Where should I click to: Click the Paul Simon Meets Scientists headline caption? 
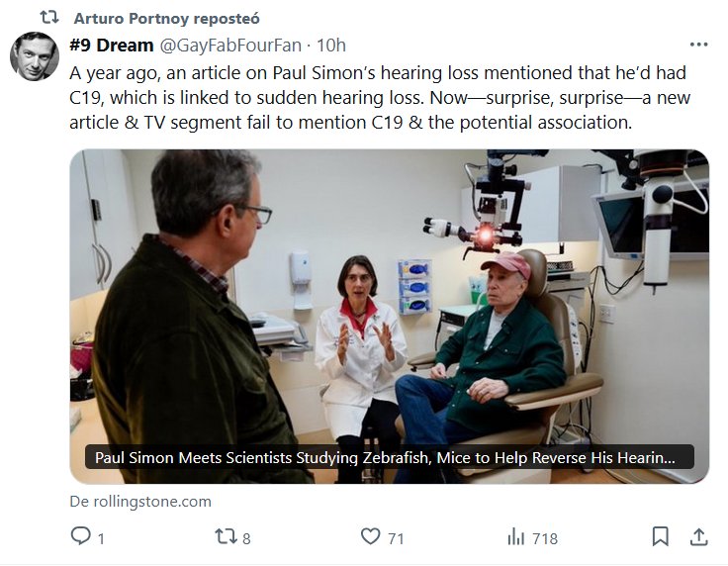pos(386,458)
